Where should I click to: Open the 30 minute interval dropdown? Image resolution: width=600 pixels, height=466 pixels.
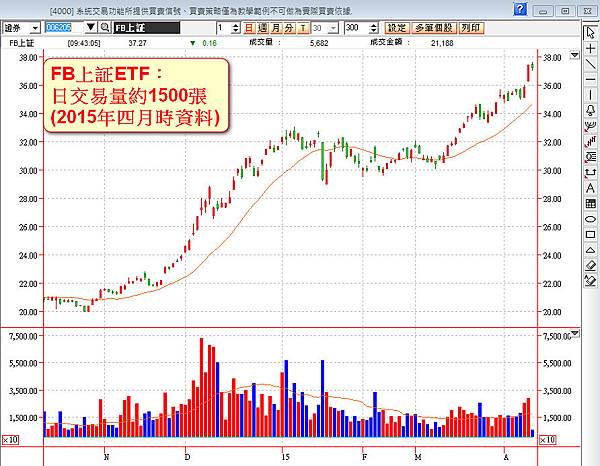point(334,28)
